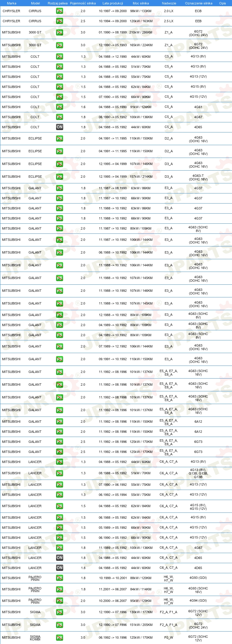Click the 06.1992 -> 10.1996 production years cell
Image resolution: width=232 pixels, height=644 pixels.
(113, 637)
